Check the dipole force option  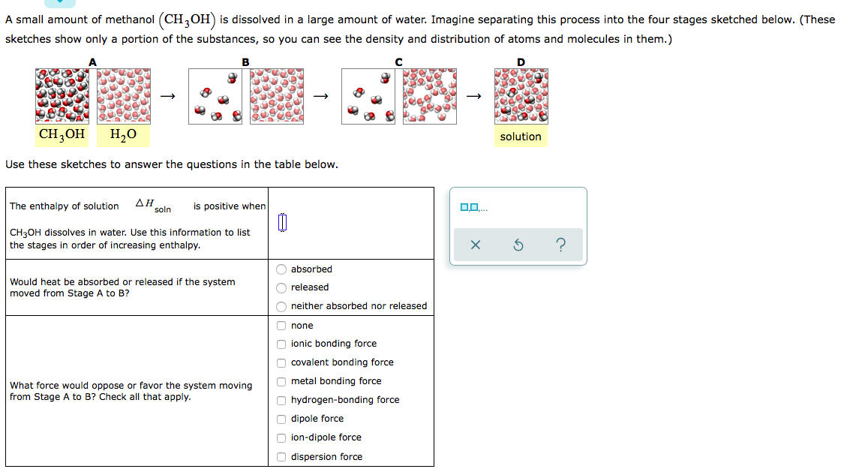281,419
